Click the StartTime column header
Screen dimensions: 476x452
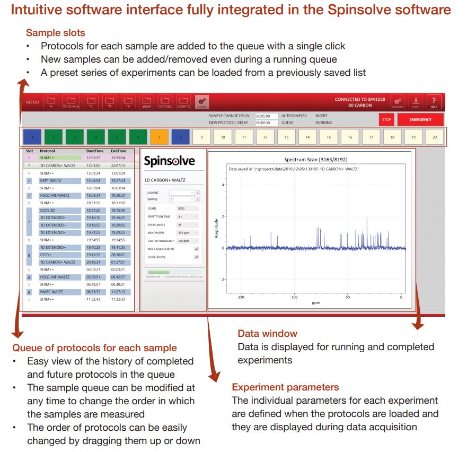point(95,151)
